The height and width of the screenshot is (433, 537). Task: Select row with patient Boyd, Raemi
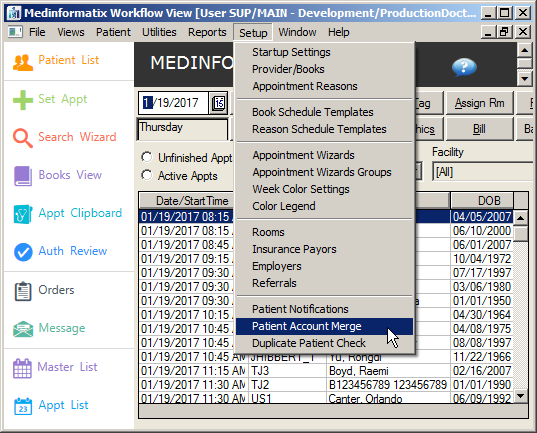tap(325, 371)
